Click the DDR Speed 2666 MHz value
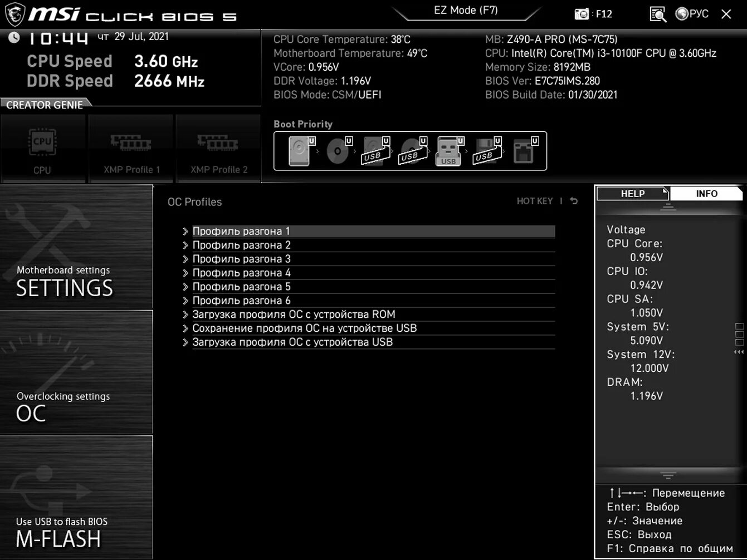 [169, 81]
